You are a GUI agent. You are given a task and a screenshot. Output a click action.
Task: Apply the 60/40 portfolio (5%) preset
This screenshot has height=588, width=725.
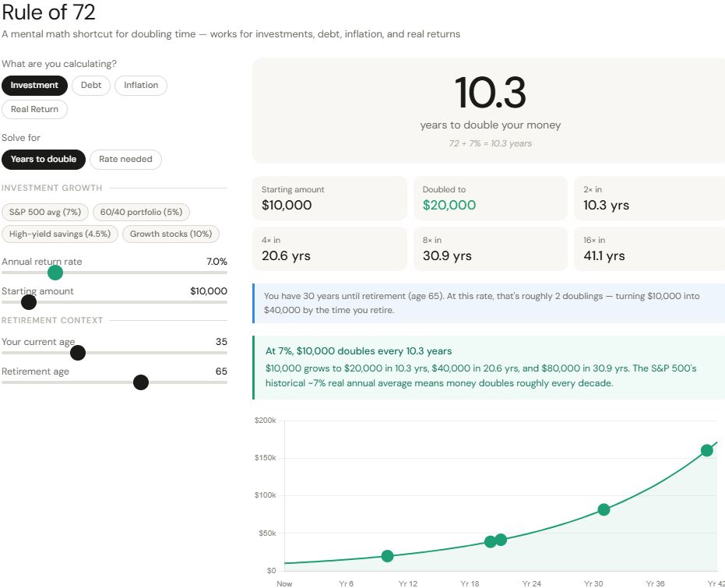click(141, 212)
